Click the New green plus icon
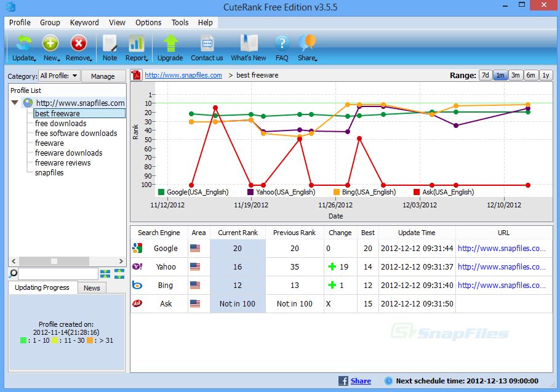Image resolution: width=560 pixels, height=392 pixels. click(x=50, y=43)
